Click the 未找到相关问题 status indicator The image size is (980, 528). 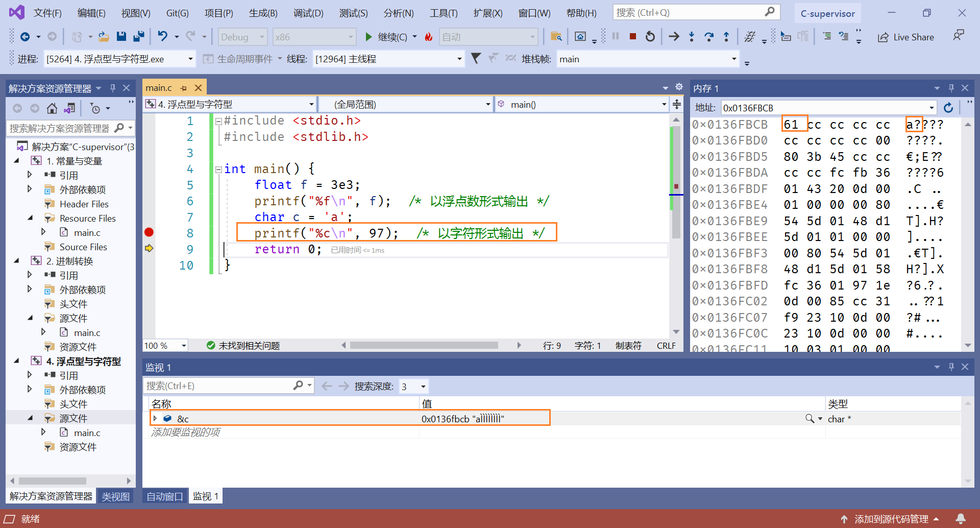click(243, 346)
